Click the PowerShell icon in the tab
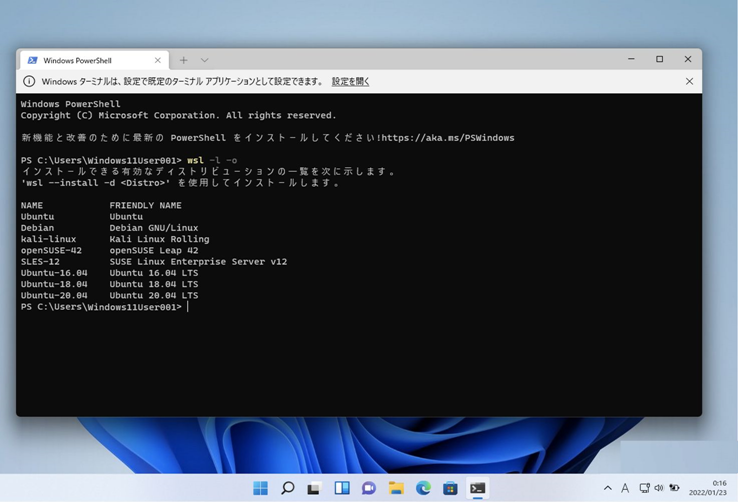Screen dimensions: 738x502 click(x=32, y=60)
